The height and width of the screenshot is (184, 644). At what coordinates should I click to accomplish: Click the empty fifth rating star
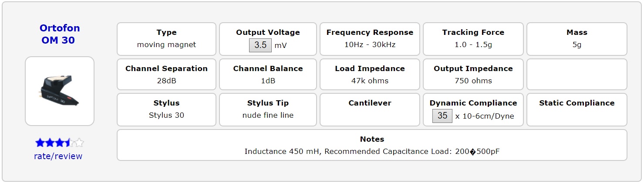point(79,143)
